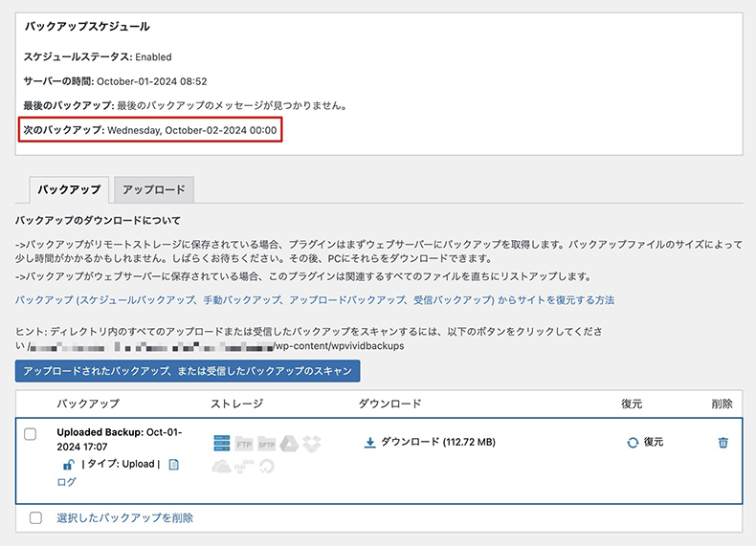The height and width of the screenshot is (546, 756).
Task: Switch to the アップロード tab
Action: tap(154, 189)
